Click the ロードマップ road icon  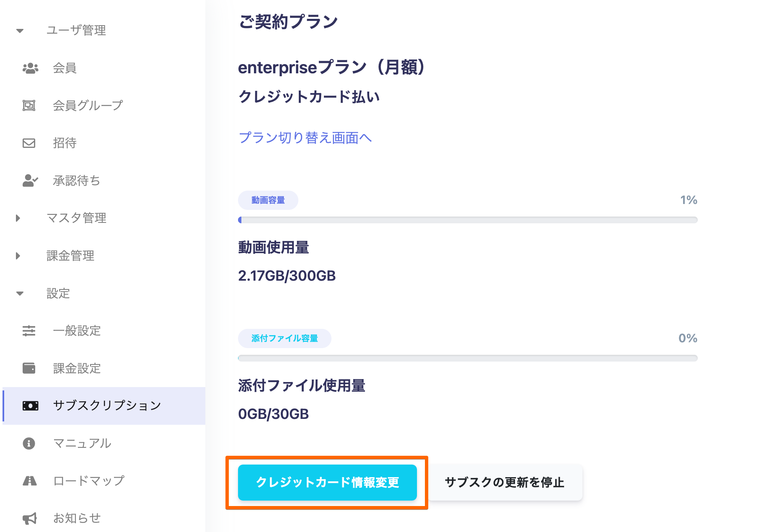pyautogui.click(x=29, y=480)
